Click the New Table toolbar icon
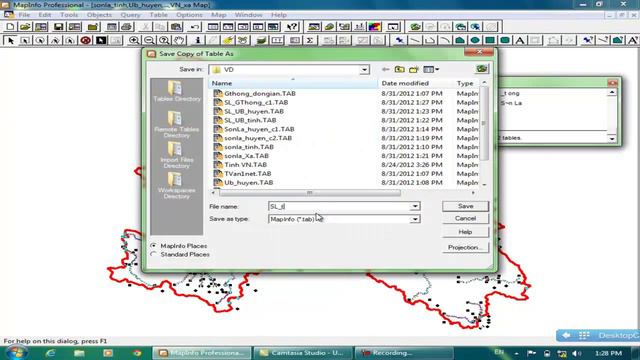Screen dimensions: 640x360 (10, 27)
